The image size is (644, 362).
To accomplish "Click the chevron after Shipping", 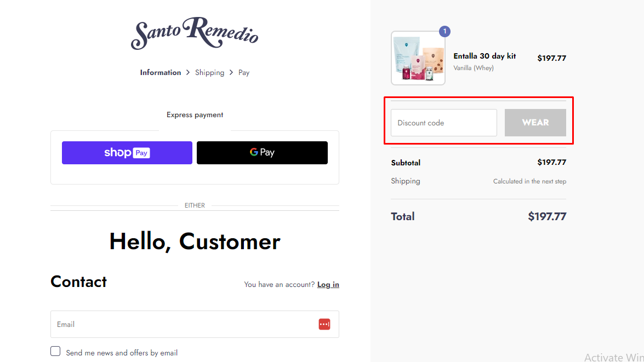I will coord(231,73).
